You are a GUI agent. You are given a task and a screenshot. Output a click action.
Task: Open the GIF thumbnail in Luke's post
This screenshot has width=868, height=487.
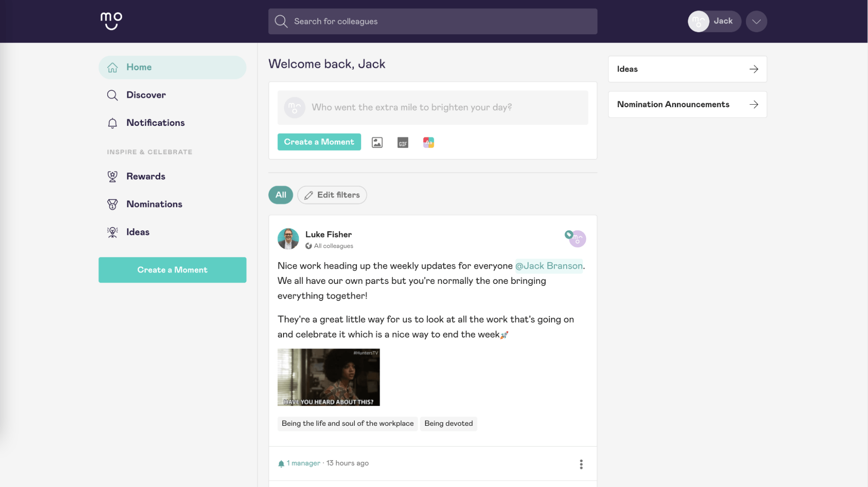328,377
